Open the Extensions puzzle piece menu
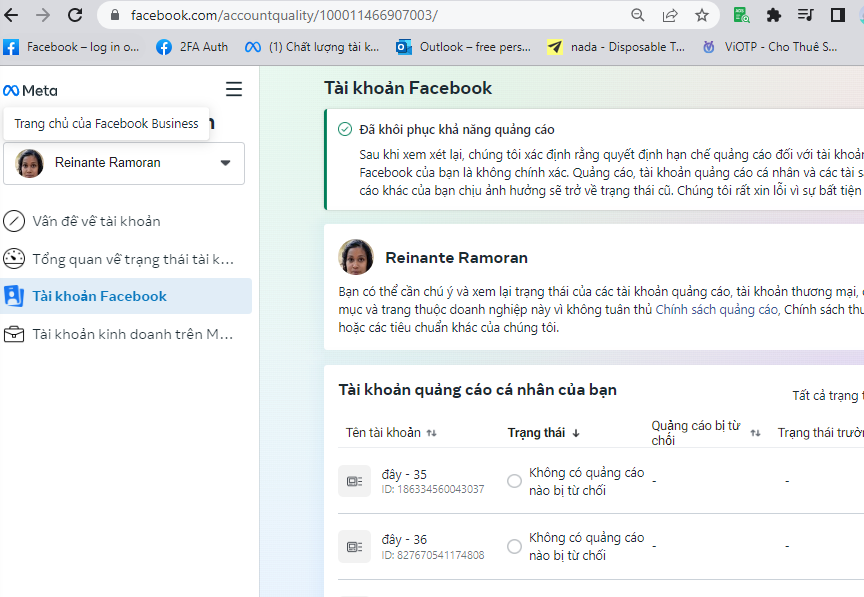The width and height of the screenshot is (864, 597). (774, 15)
